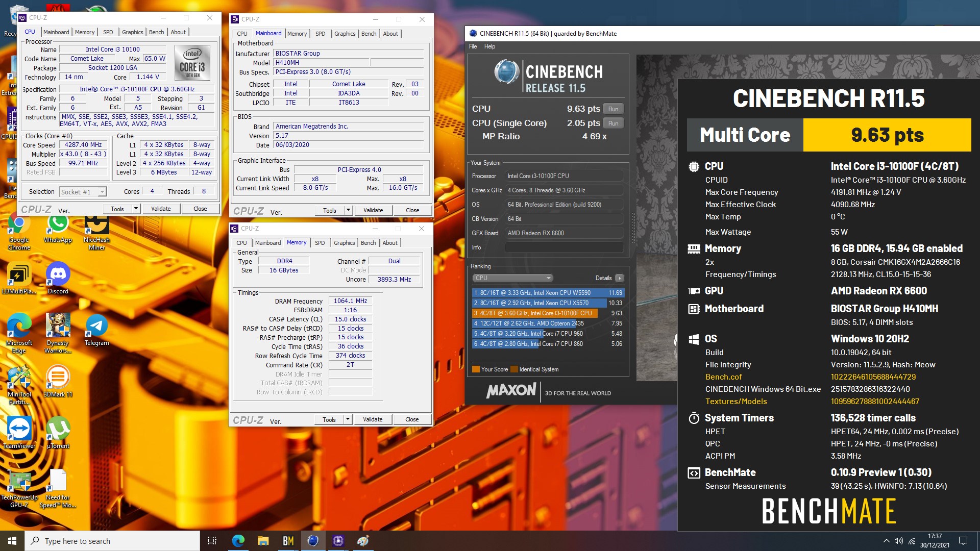
Task: Open Bench tab in first CPU-Z window
Action: pyautogui.click(x=157, y=32)
